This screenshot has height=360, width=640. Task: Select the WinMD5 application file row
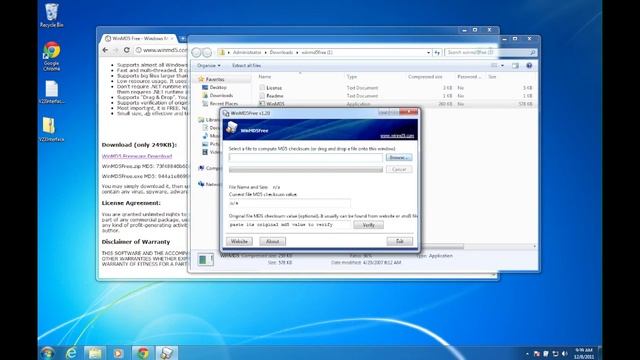(396, 104)
